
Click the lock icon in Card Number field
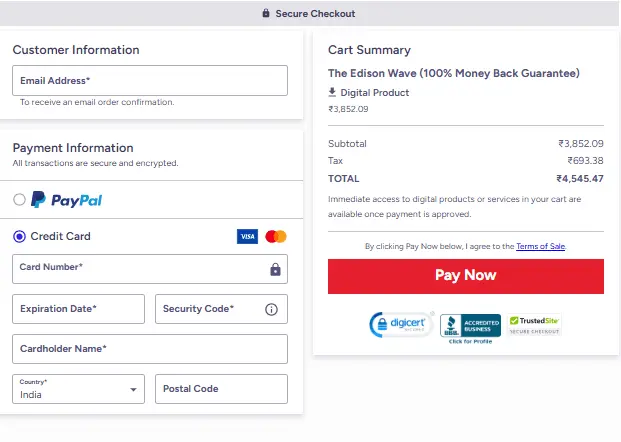(x=275, y=269)
